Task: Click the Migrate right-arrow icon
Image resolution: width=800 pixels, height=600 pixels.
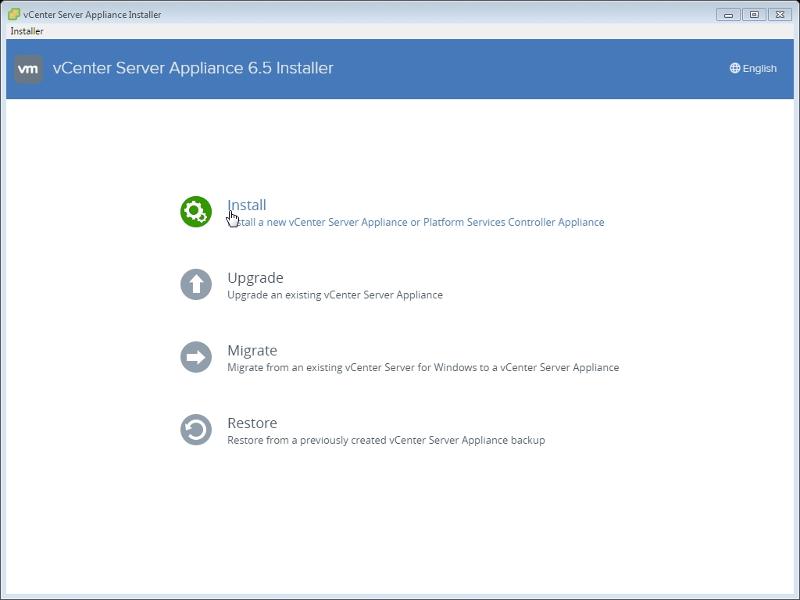Action: click(x=196, y=357)
